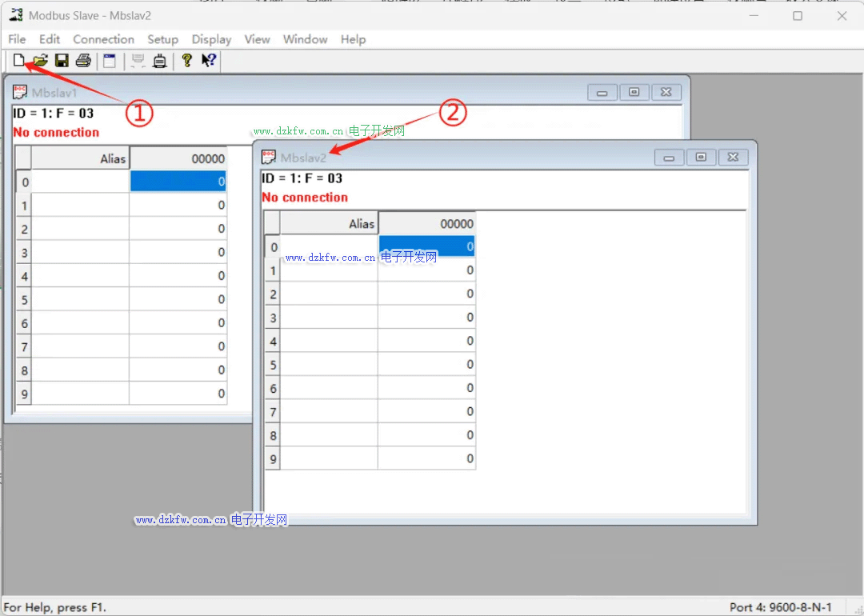Minimize the Mbslav2 child window
Viewport: 864px width, 616px height.
[x=669, y=158]
